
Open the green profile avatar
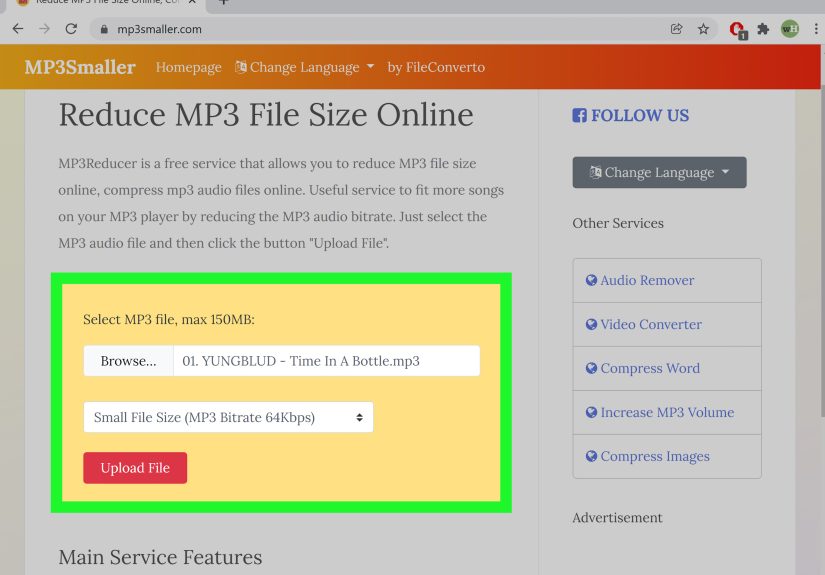point(790,29)
